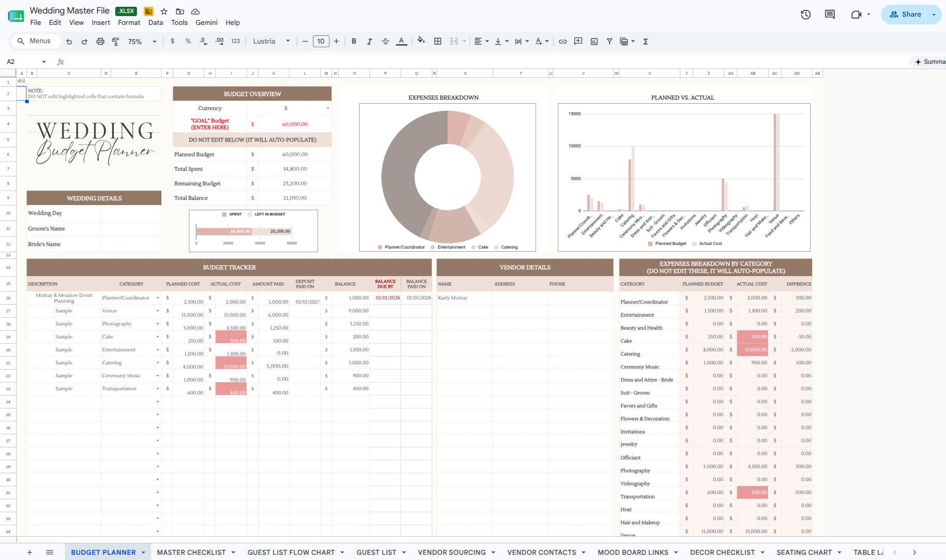The image size is (946, 560).
Task: Open the Gemini menu
Action: point(207,22)
